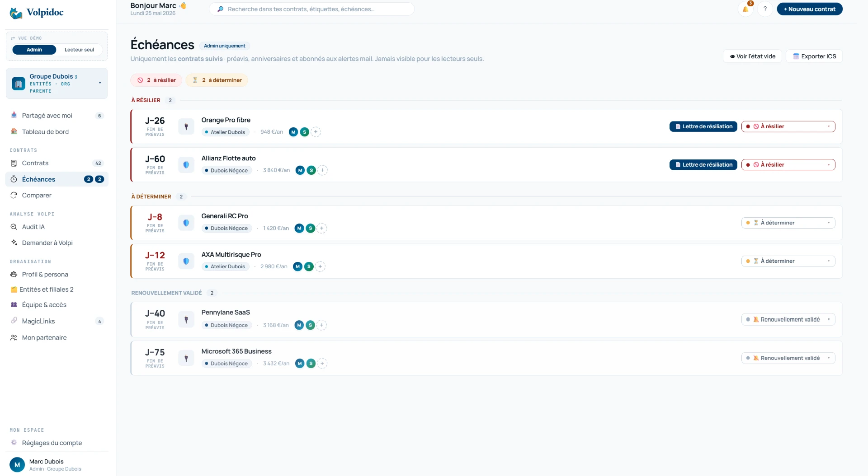Viewport: 868px width, 476px height.
Task: Switch demo view to Lecteur seul
Action: (79, 50)
